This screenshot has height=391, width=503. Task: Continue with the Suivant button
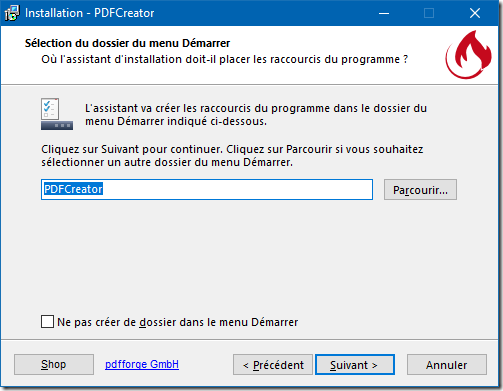coord(355,365)
